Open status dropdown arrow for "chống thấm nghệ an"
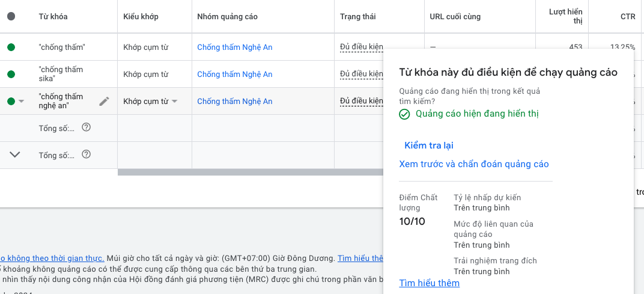This screenshot has height=294, width=644. point(22,102)
